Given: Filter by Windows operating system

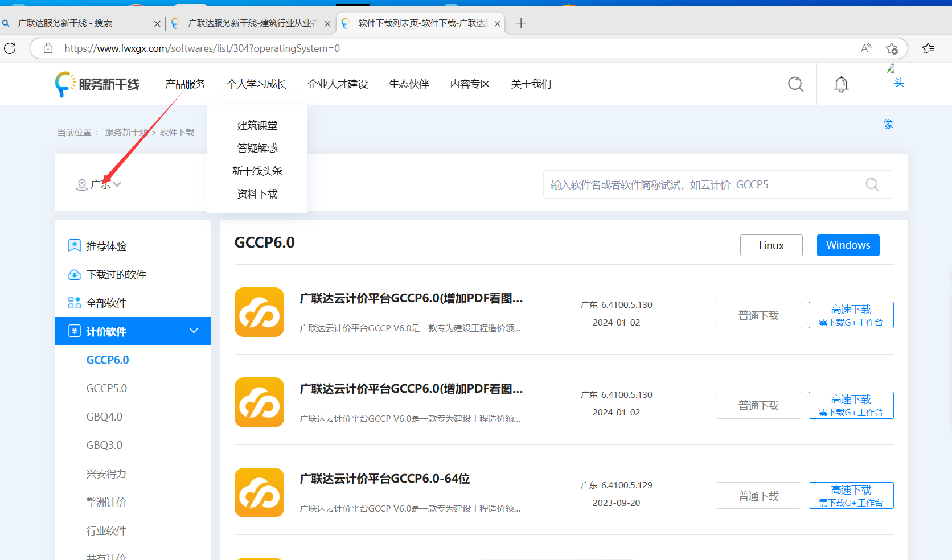Looking at the screenshot, I should pos(848,245).
